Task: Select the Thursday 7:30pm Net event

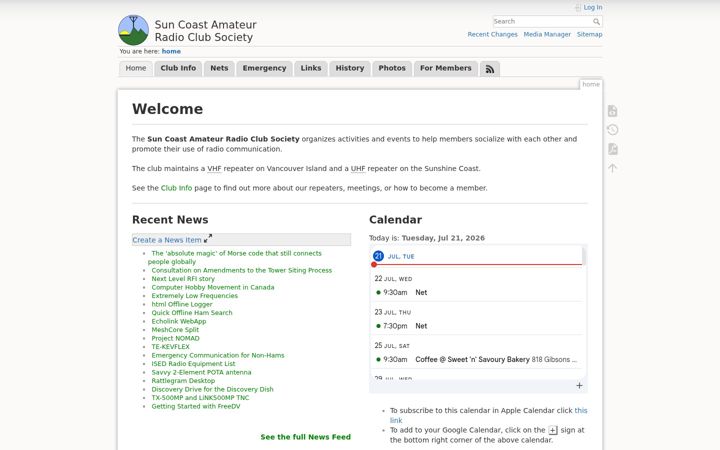Action: coord(477,326)
